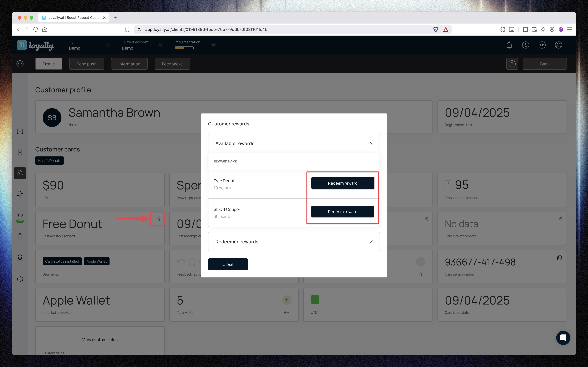Click the edit icon on Free Donut card
The width and height of the screenshot is (588, 367).
click(x=157, y=219)
